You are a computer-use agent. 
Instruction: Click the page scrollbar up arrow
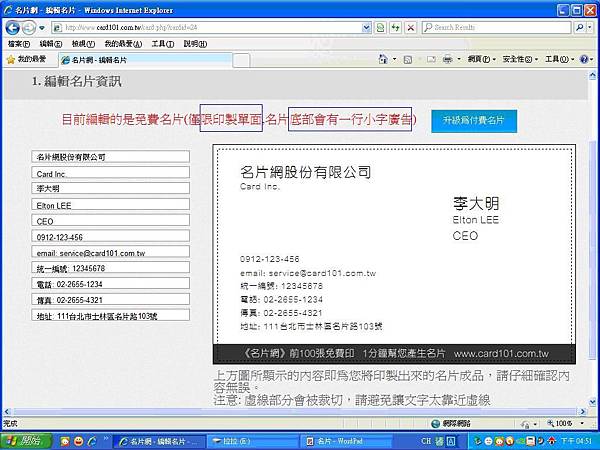[593, 75]
